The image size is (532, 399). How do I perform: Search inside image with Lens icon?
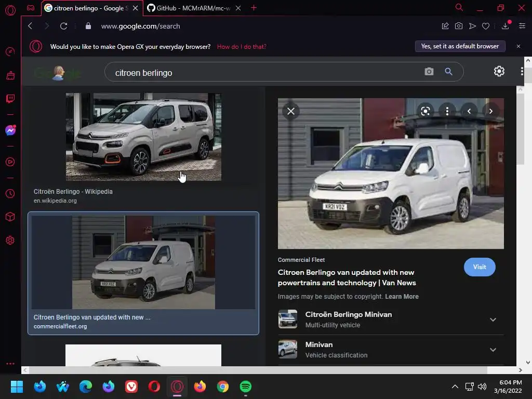(425, 111)
